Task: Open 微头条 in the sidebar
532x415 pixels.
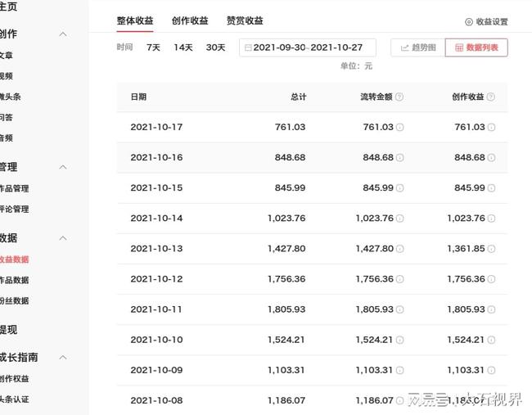Action: pos(10,97)
